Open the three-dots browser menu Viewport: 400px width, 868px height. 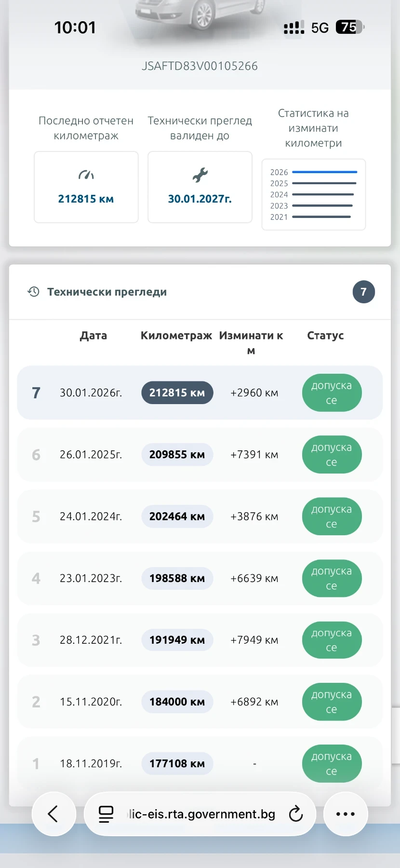tap(346, 814)
